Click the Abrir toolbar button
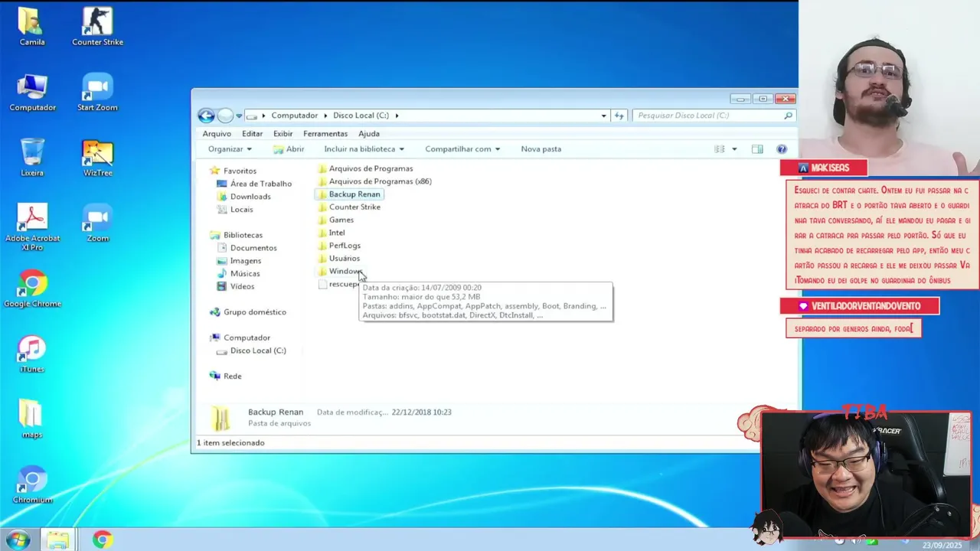The height and width of the screenshot is (551, 980). coord(289,149)
